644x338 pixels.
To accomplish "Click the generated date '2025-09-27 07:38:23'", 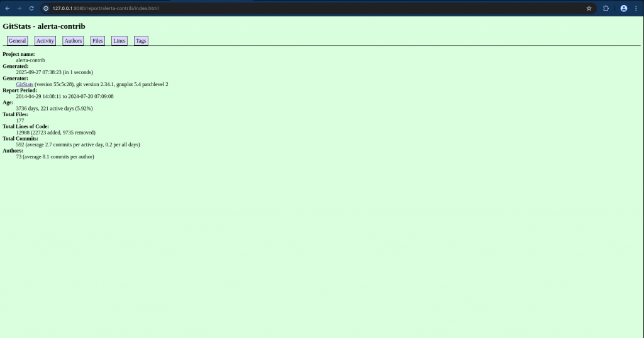I will pos(38,72).
